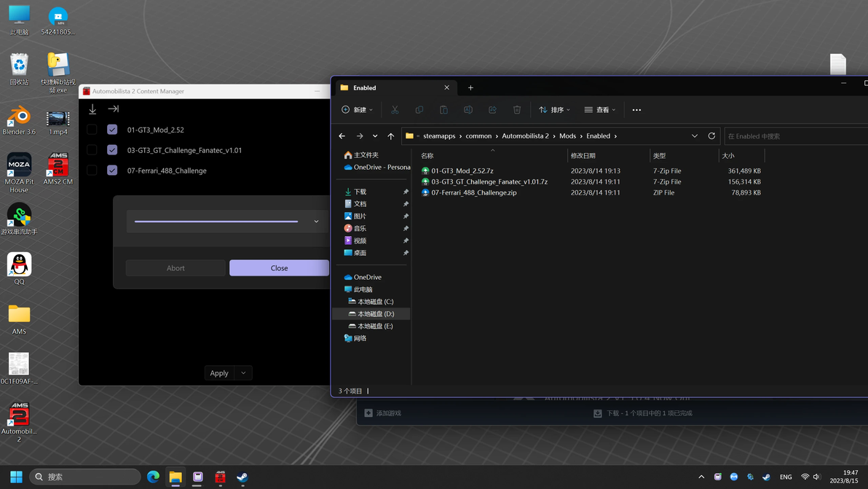
Task: Click the progress bar in the dialog
Action: click(216, 222)
